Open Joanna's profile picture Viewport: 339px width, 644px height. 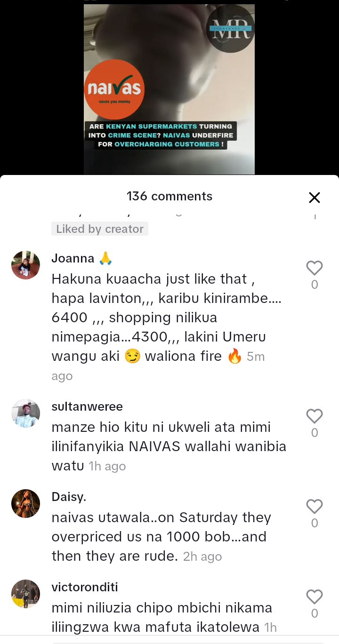[x=25, y=265]
